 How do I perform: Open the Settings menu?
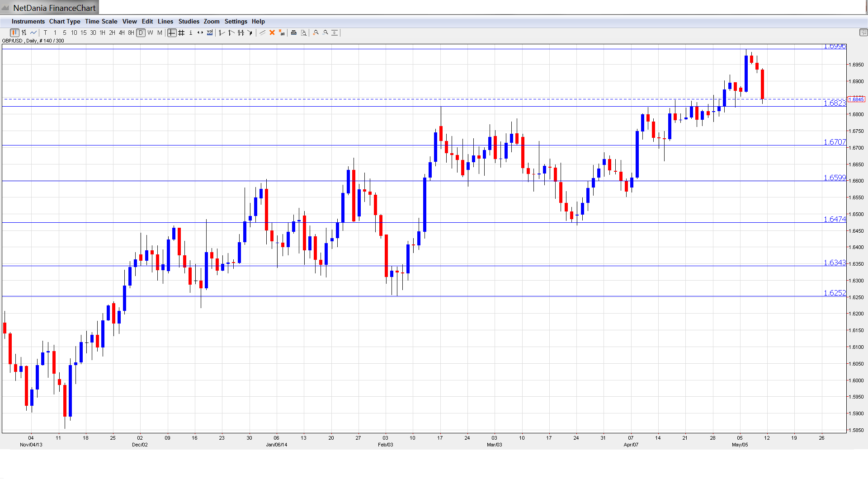pos(236,21)
